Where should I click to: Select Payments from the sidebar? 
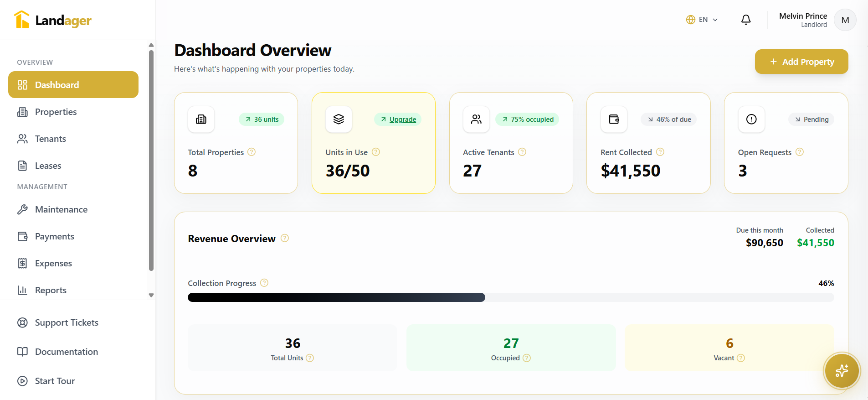[x=54, y=236]
